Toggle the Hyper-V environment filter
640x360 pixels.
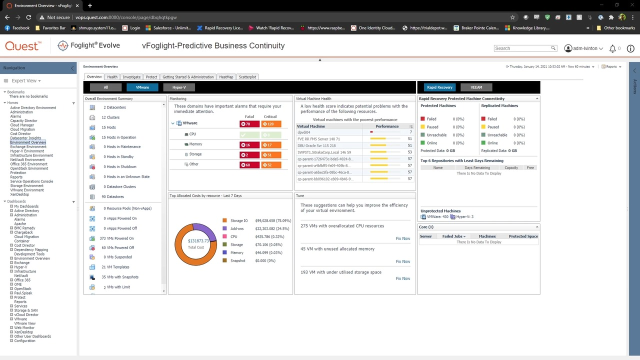tap(179, 87)
